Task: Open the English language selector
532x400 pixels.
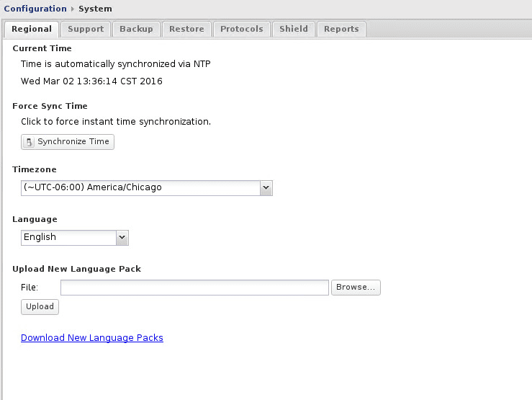Action: pyautogui.click(x=68, y=237)
